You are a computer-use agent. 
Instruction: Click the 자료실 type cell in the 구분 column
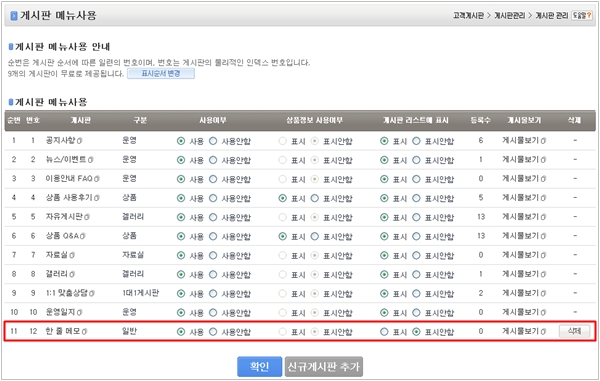[133, 255]
